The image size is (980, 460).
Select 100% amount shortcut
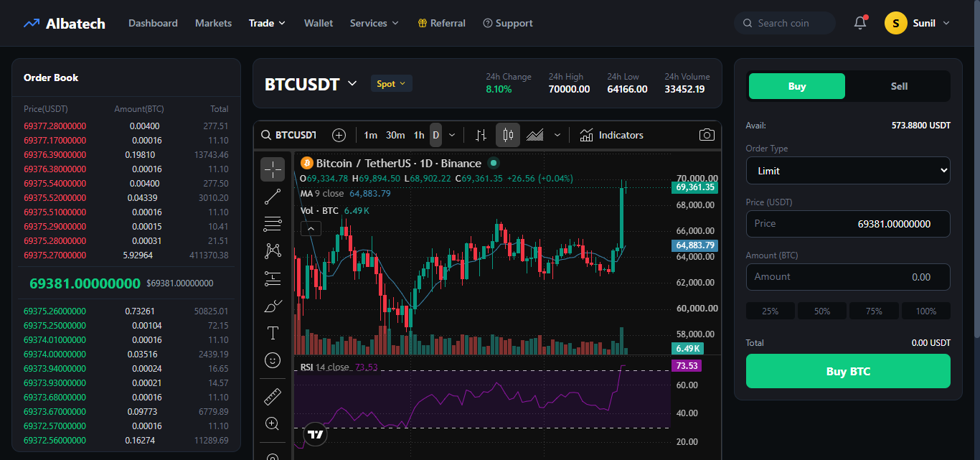point(926,311)
